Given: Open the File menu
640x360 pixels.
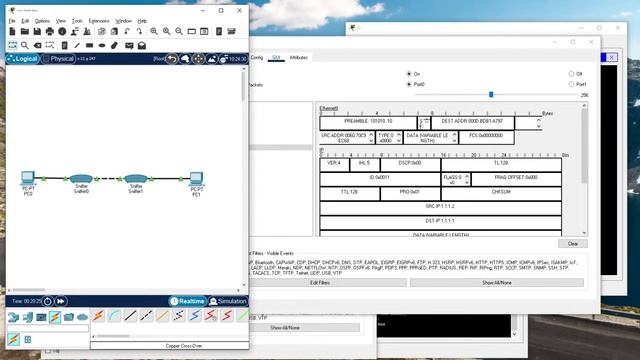Looking at the screenshot, I should pos(12,21).
